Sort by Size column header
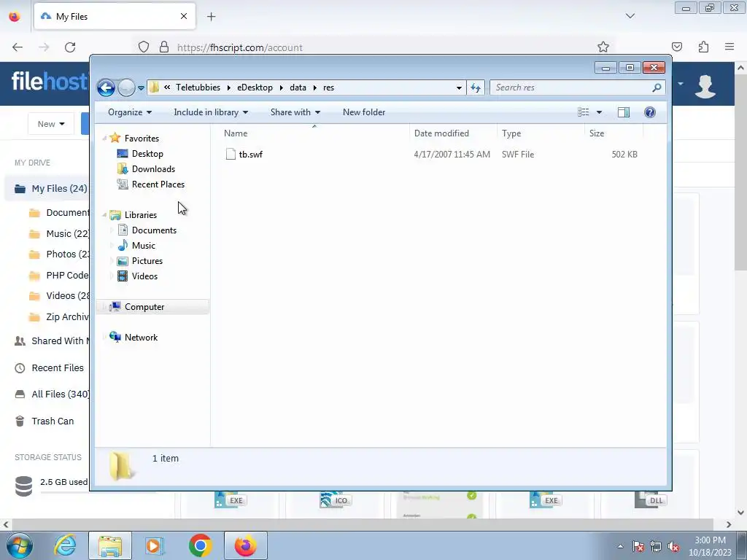Viewport: 747px width, 560px height. tap(614, 133)
